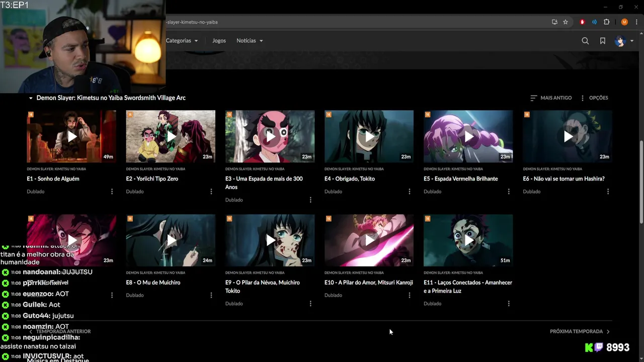Open the title link E2 - Yoriichi Tipo Zero

[152, 179]
